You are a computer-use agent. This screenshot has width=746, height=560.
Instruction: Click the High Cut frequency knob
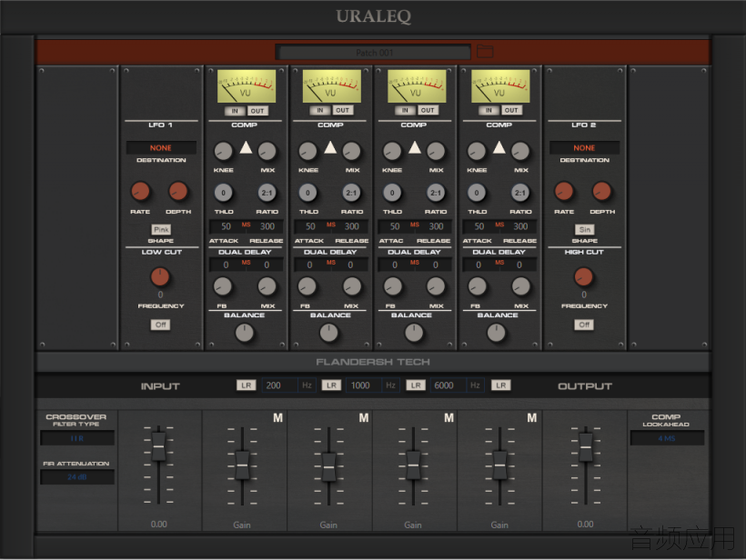(x=583, y=276)
